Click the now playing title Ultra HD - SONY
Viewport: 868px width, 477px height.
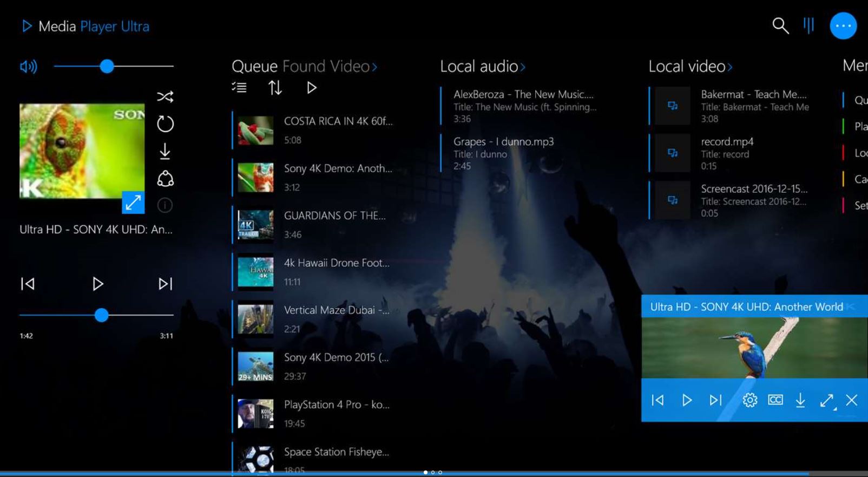96,230
